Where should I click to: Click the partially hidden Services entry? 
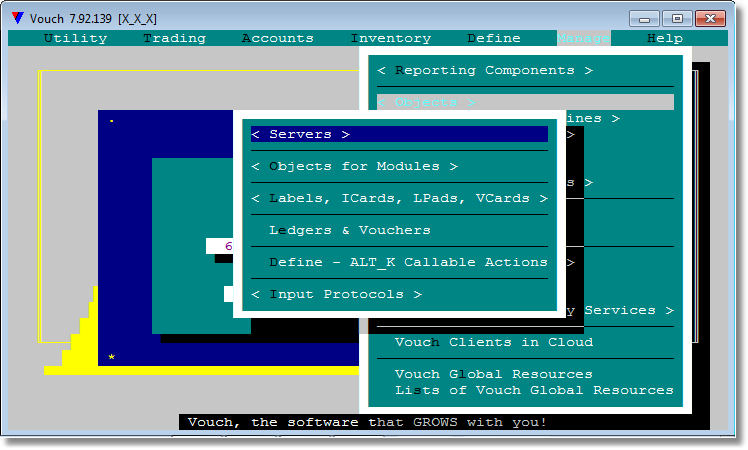(620, 310)
